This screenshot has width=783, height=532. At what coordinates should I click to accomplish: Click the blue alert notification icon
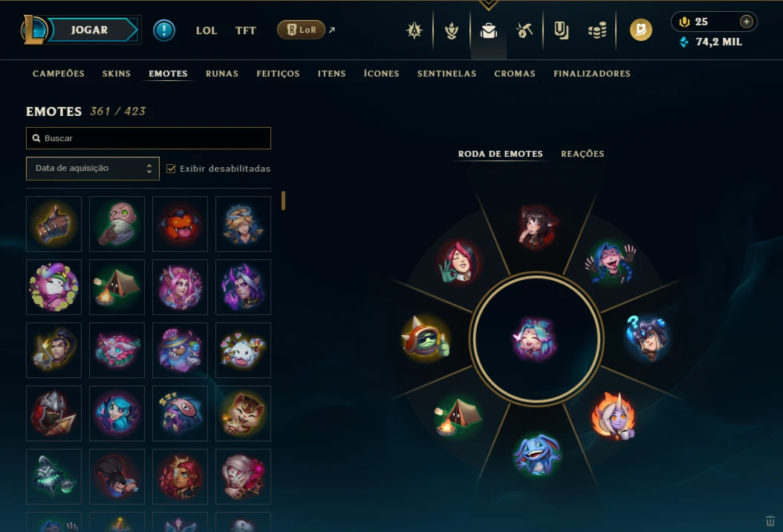point(163,30)
